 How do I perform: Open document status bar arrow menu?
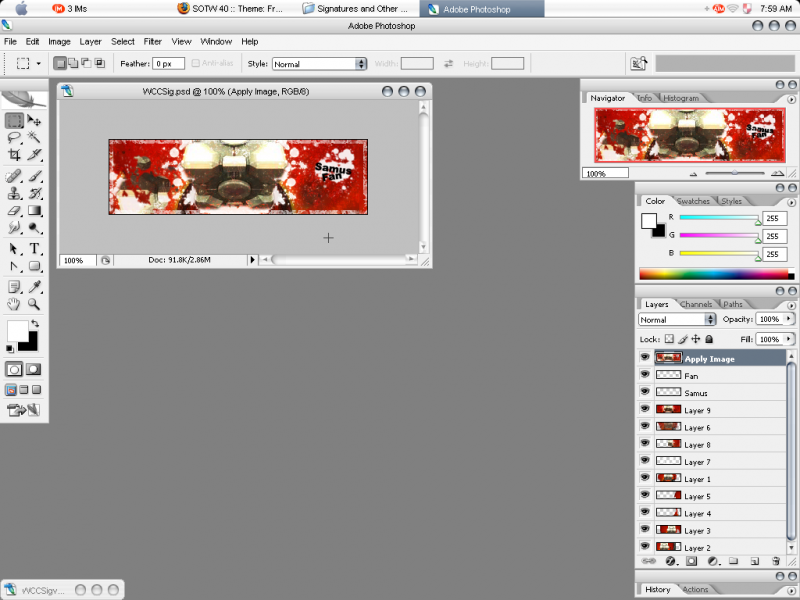click(x=252, y=260)
